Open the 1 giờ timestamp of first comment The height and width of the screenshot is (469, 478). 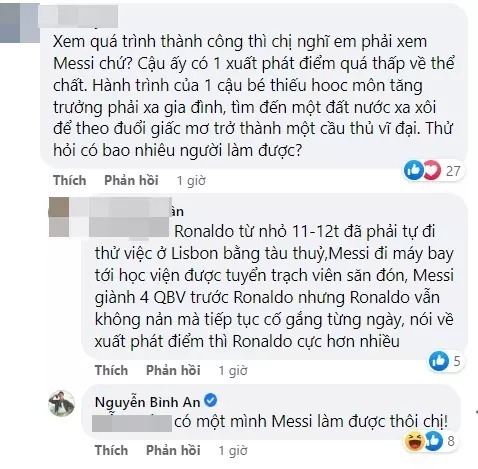(x=191, y=181)
